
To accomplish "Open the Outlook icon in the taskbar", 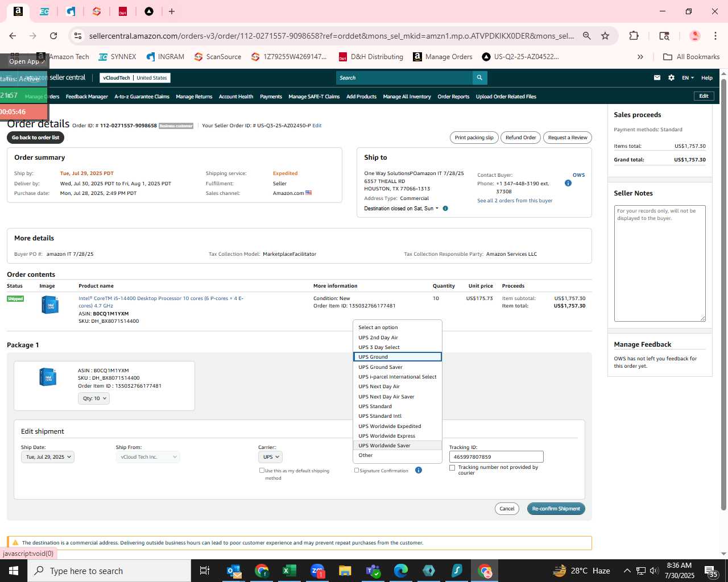I will click(x=234, y=571).
